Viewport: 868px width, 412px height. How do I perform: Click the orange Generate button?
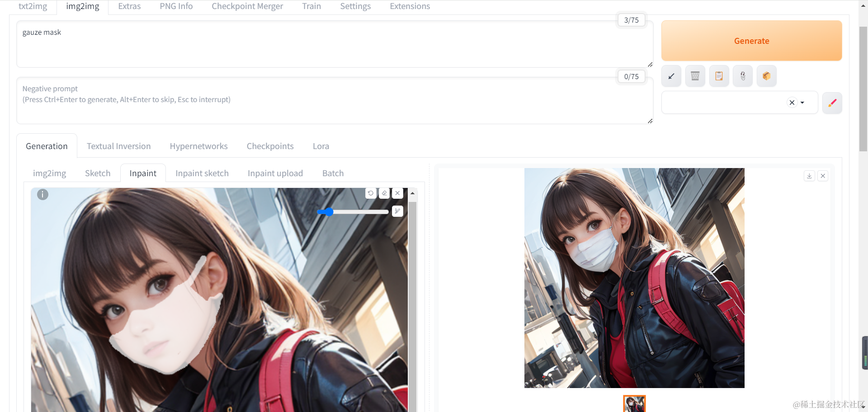click(x=751, y=41)
